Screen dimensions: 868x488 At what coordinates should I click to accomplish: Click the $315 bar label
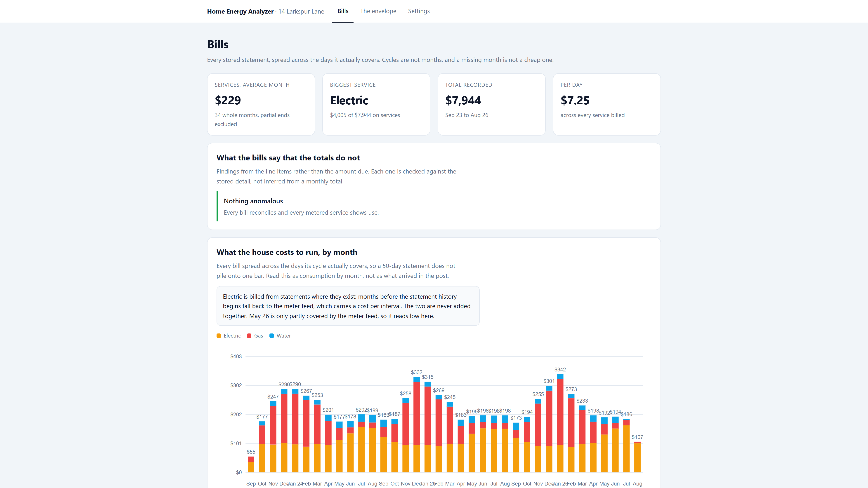[x=428, y=377]
